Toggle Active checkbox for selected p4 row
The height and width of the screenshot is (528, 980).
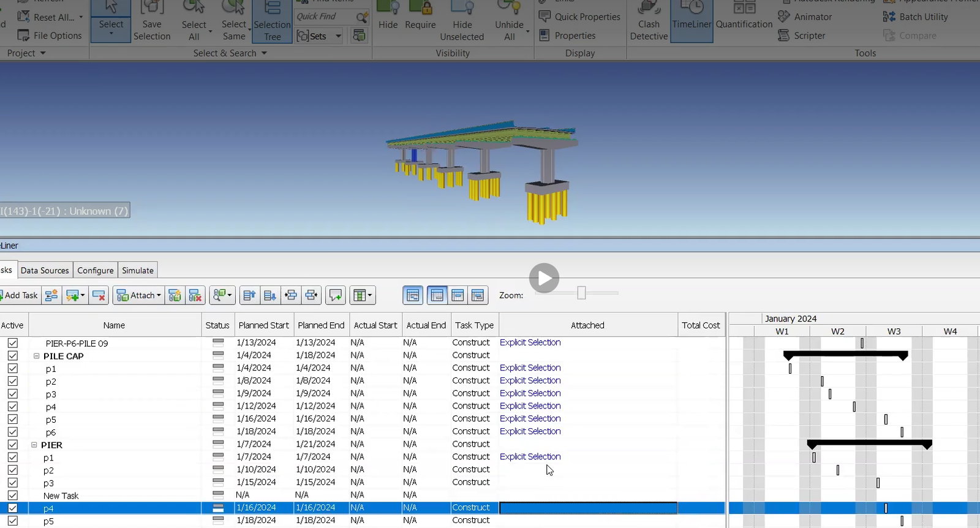coord(13,508)
